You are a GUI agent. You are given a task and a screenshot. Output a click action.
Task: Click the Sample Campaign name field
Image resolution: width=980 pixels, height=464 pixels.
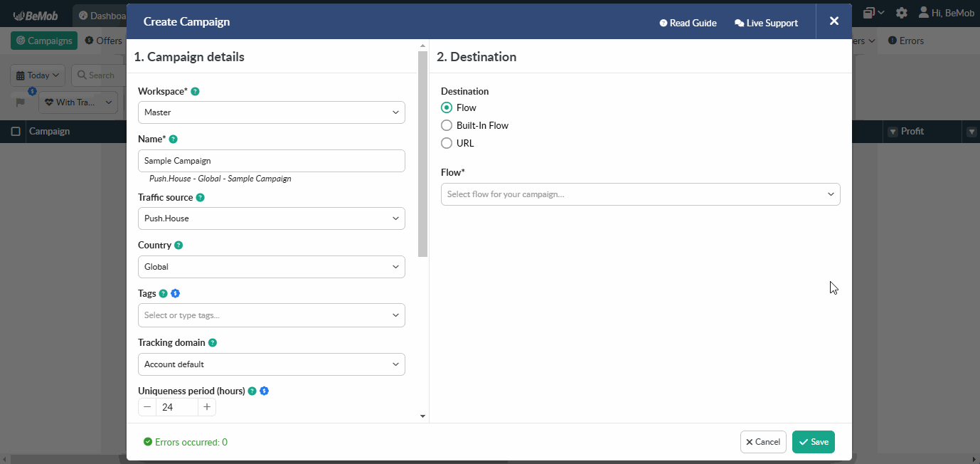pyautogui.click(x=271, y=160)
